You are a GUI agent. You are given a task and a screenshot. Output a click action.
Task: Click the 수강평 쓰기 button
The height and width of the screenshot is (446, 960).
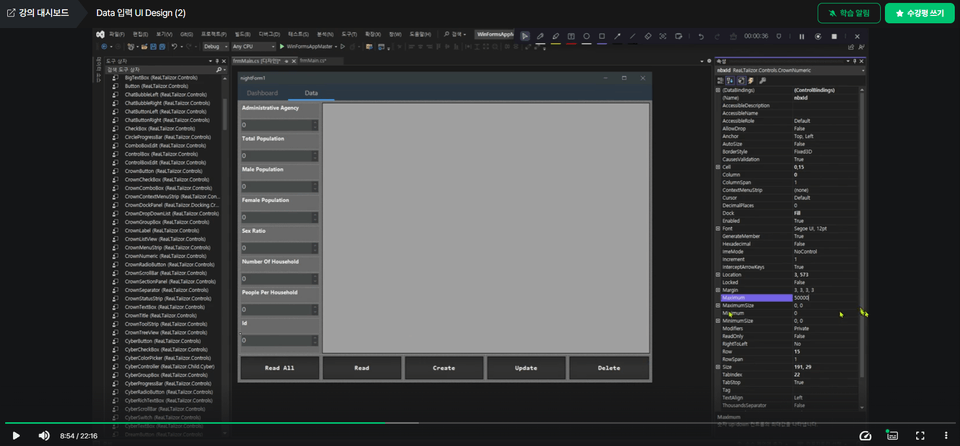(920, 13)
